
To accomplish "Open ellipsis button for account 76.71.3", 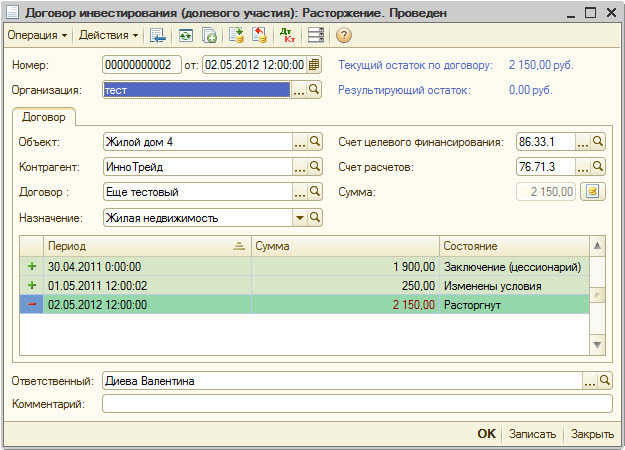I will click(583, 167).
